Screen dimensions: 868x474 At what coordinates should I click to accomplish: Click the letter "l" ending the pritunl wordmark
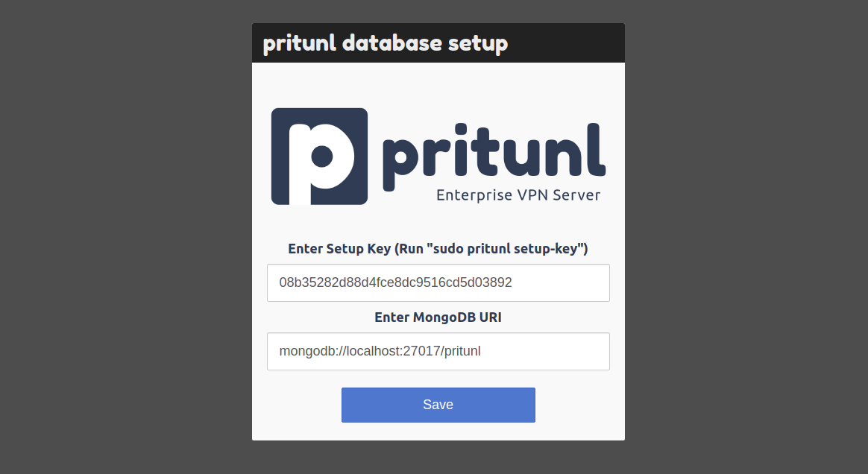coord(597,149)
